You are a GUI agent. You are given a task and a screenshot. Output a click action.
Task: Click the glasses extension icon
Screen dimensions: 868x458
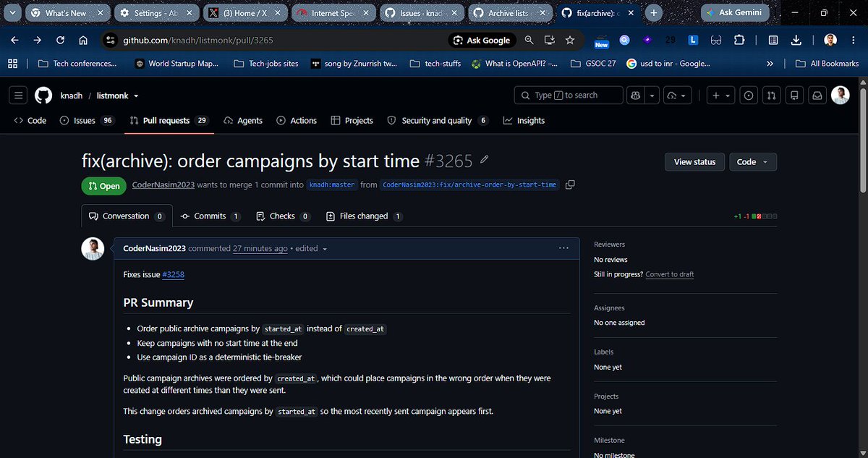click(x=716, y=41)
